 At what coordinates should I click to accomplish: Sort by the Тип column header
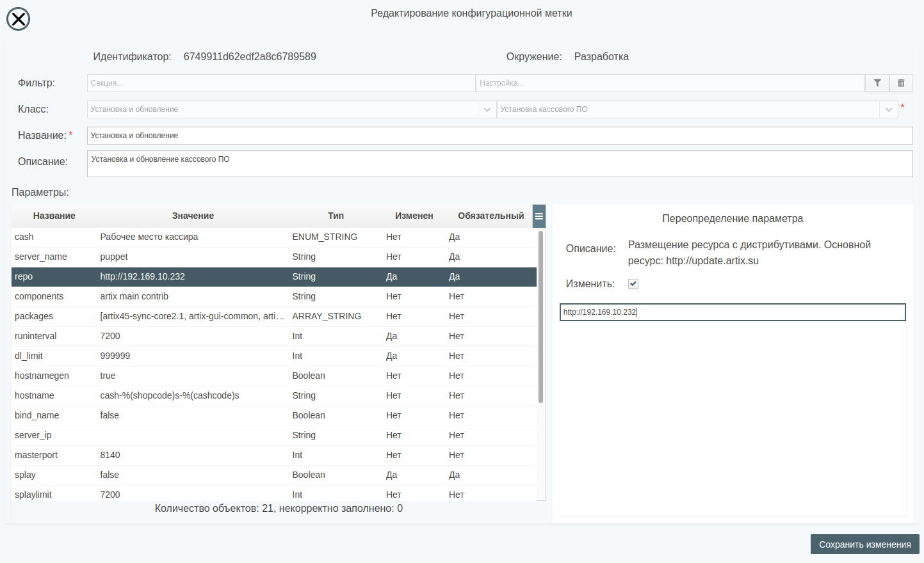coord(336,216)
